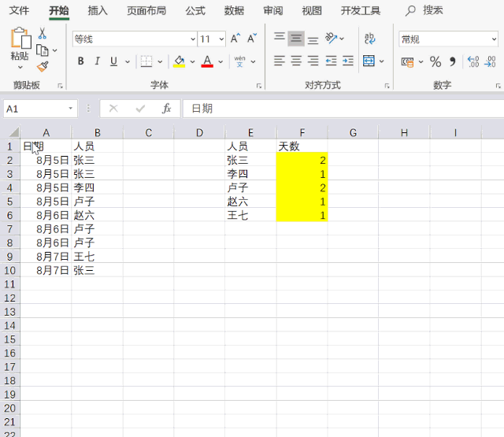This screenshot has width=504, height=437.
Task: Select yellow cell F4 for 卢子
Action: (x=302, y=187)
